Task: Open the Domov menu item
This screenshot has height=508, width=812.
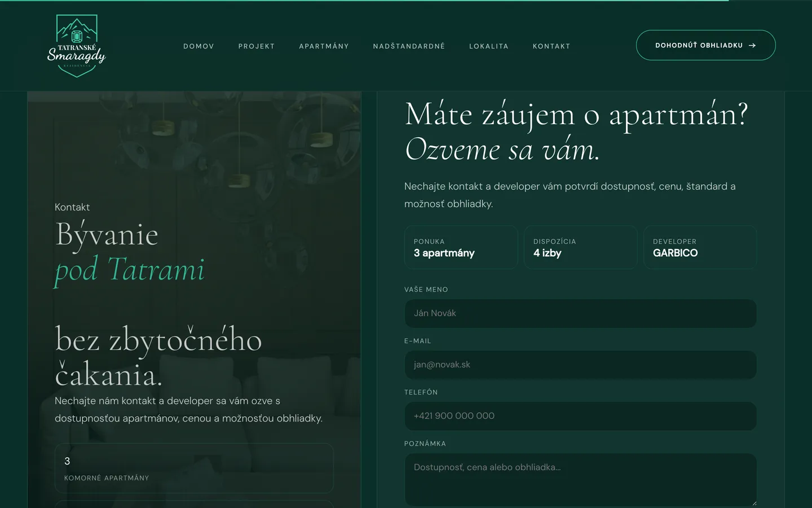Action: [x=198, y=46]
